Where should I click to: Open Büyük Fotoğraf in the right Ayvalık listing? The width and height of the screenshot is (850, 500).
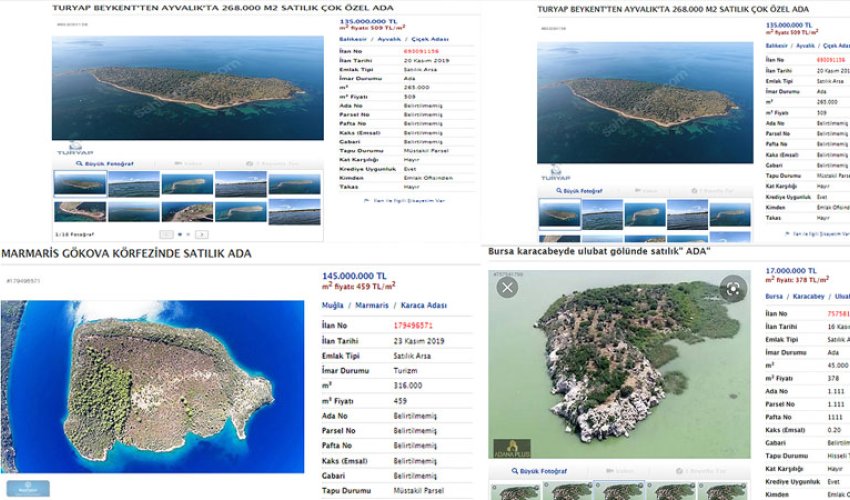579,191
